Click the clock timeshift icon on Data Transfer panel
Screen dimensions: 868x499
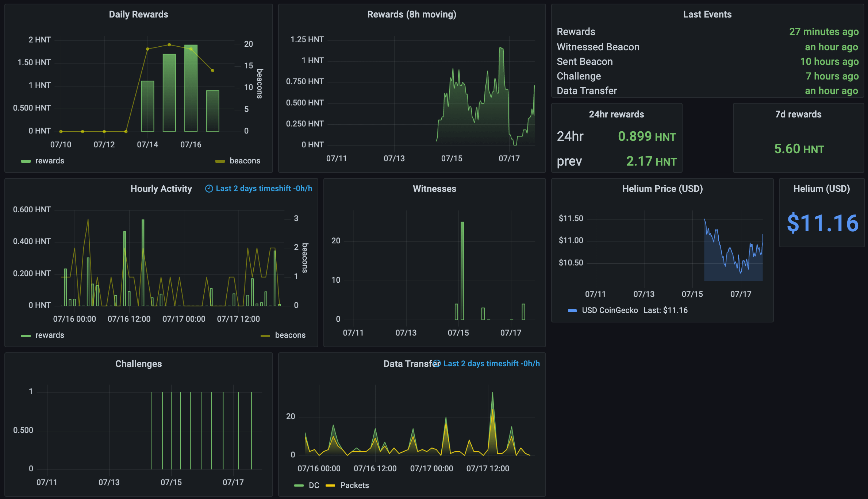pyautogui.click(x=437, y=363)
